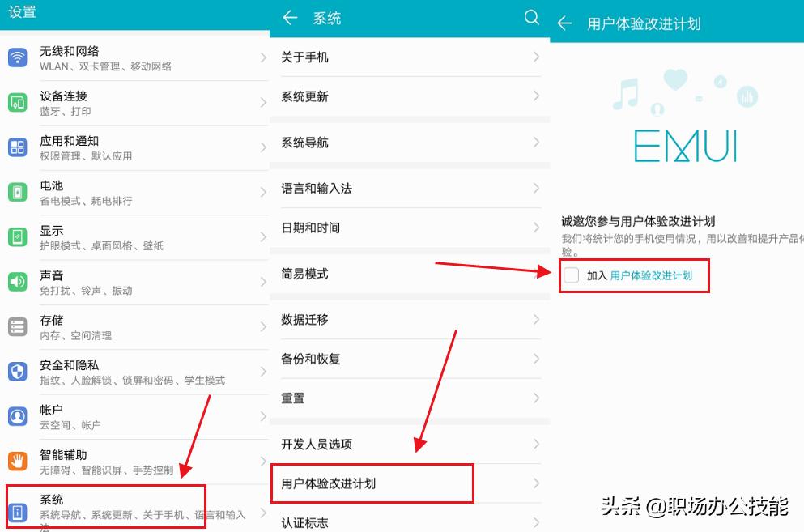Open 安全和隐私 shield icon
This screenshot has height=532, width=804.
(x=17, y=371)
